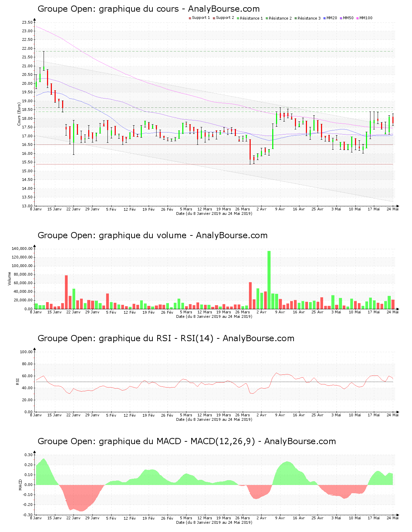Select the Résistance 3 legend label
The image size is (412, 532).
[x=309, y=18]
